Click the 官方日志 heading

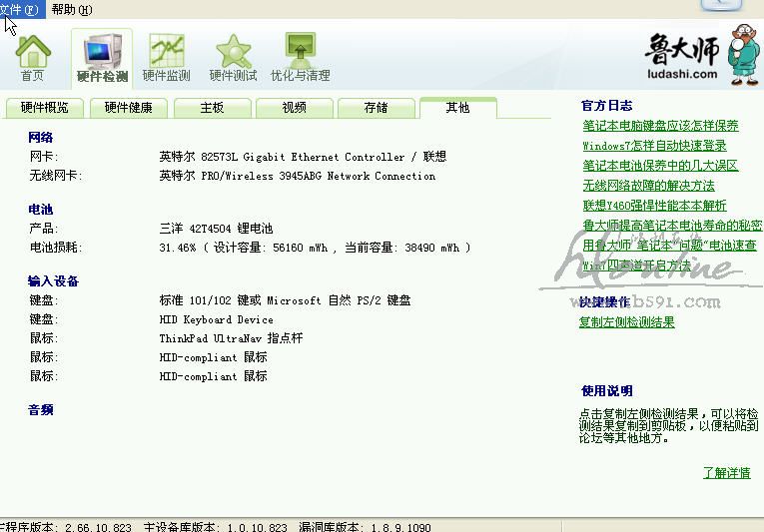point(607,106)
